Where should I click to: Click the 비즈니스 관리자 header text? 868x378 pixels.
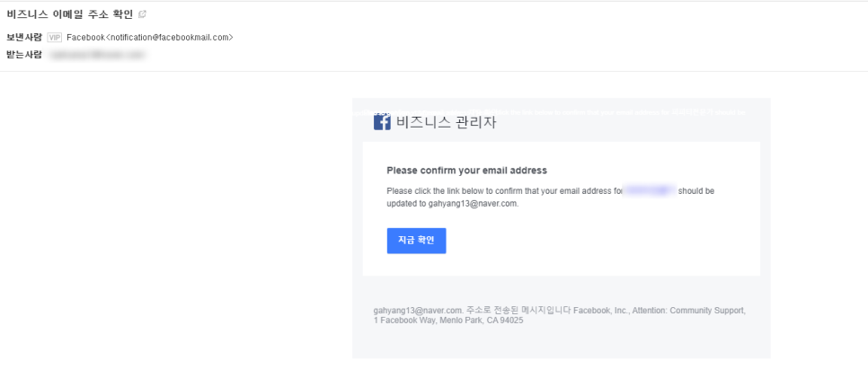[x=447, y=122]
